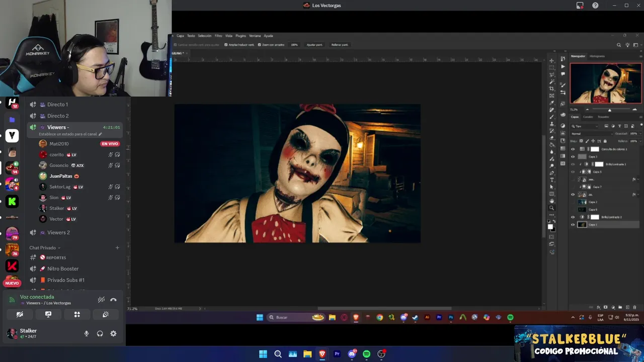The height and width of the screenshot is (362, 644).
Task: Select the Crop tool
Action: pos(552,88)
